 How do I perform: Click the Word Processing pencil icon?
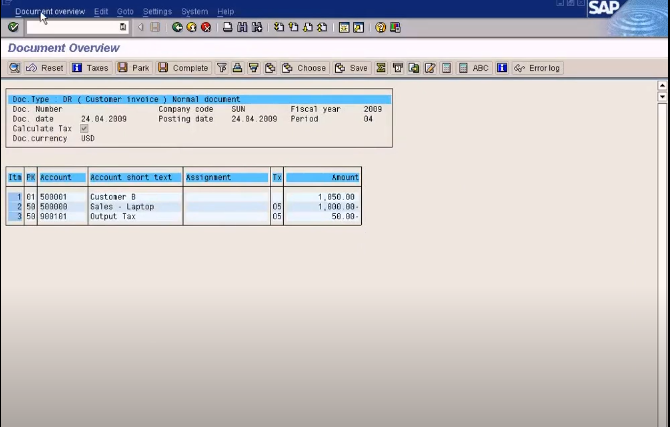(430, 68)
